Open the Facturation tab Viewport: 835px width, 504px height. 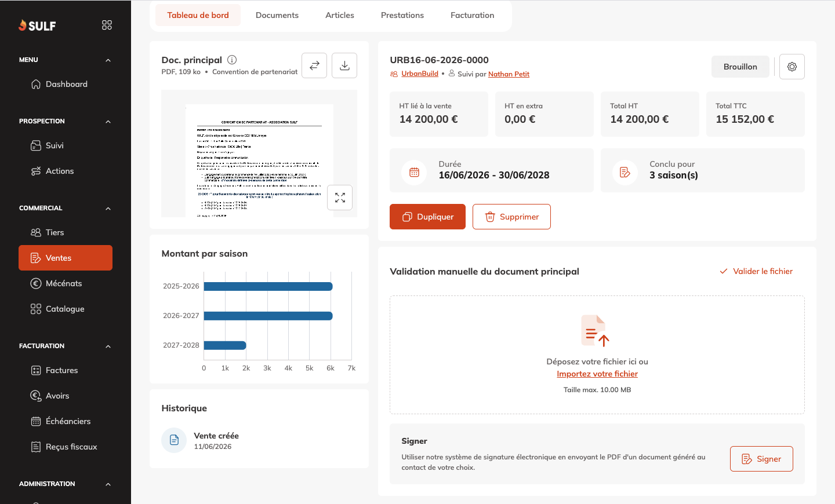click(x=473, y=15)
